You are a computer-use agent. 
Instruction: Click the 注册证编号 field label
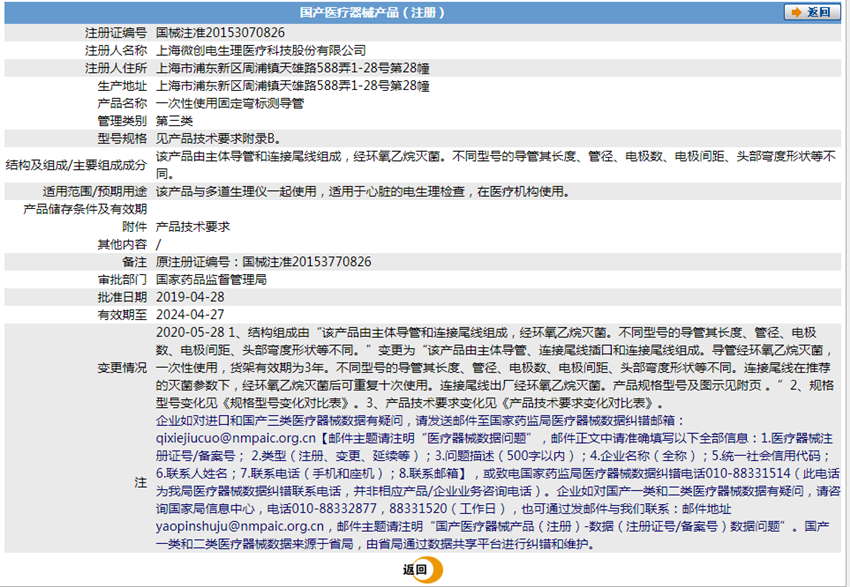(116, 33)
